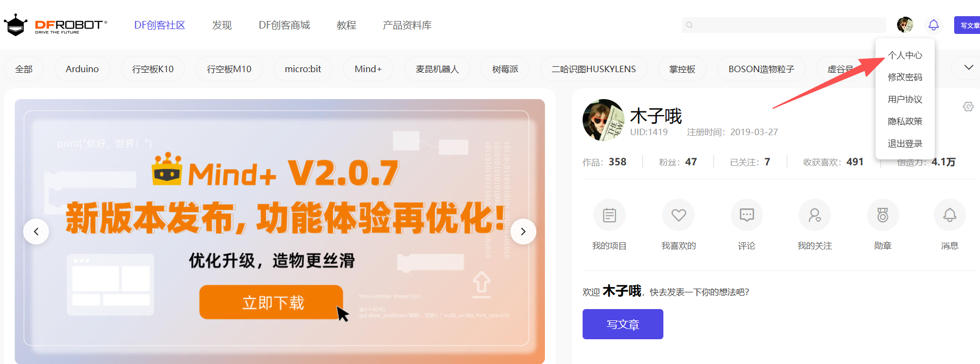Open 我喜欢的 heart icon
980x364 pixels.
(678, 215)
